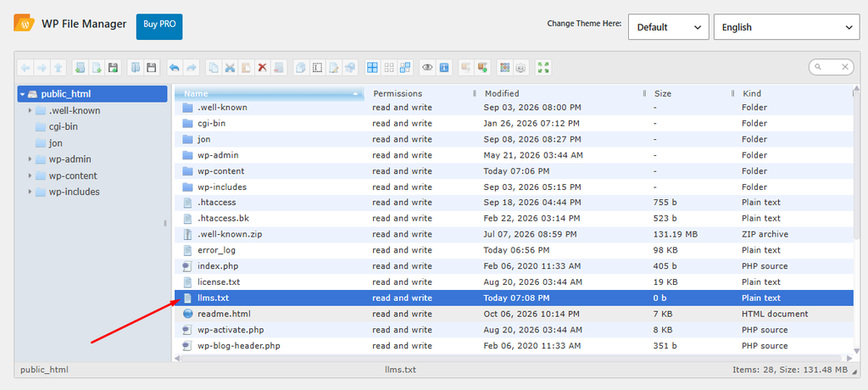Viewport: 868px width, 390px height.
Task: Click the Redo arrow icon
Action: click(191, 68)
